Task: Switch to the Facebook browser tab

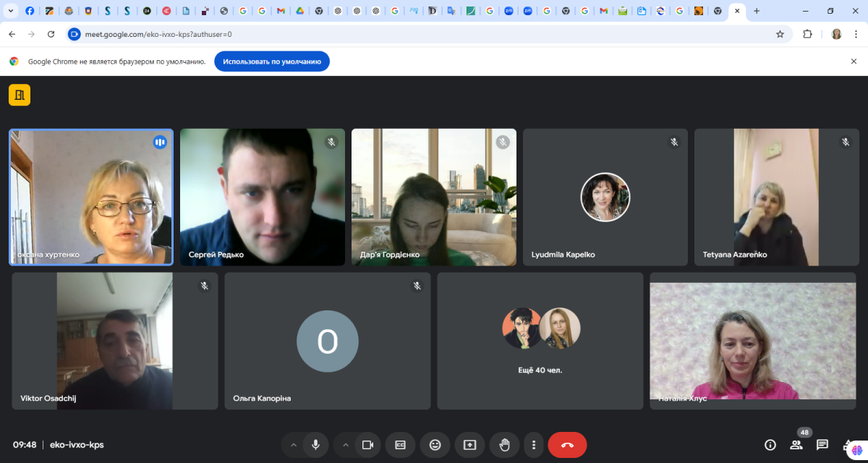Action: click(x=30, y=11)
